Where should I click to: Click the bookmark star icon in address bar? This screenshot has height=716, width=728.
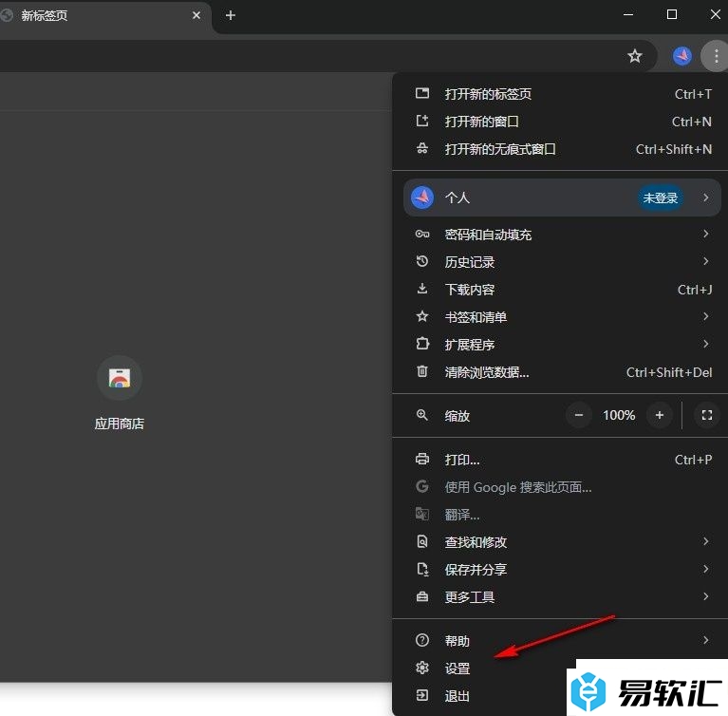[635, 56]
